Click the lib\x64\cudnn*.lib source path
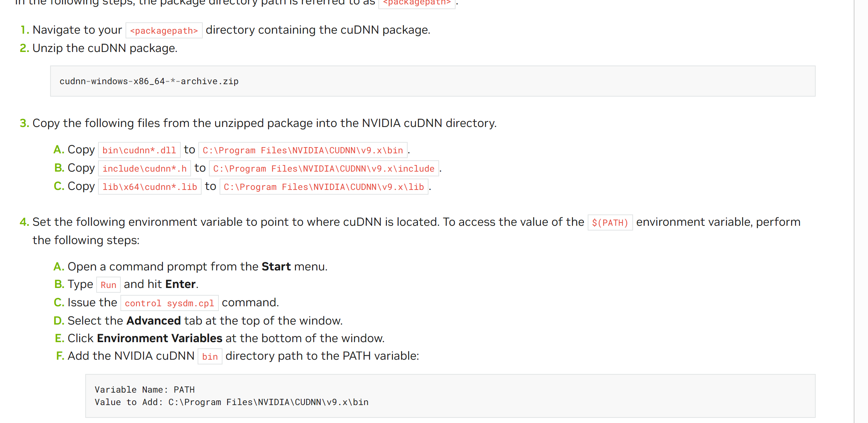 coord(150,187)
